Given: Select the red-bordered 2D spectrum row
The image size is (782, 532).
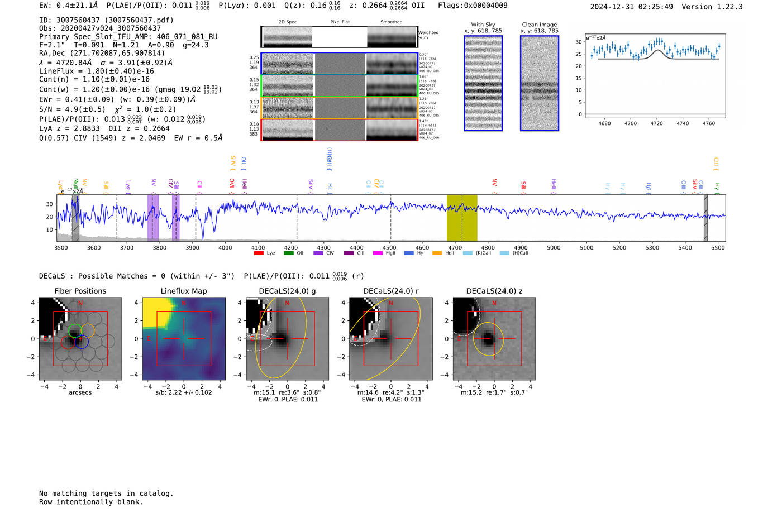Looking at the screenshot, I should (339, 130).
